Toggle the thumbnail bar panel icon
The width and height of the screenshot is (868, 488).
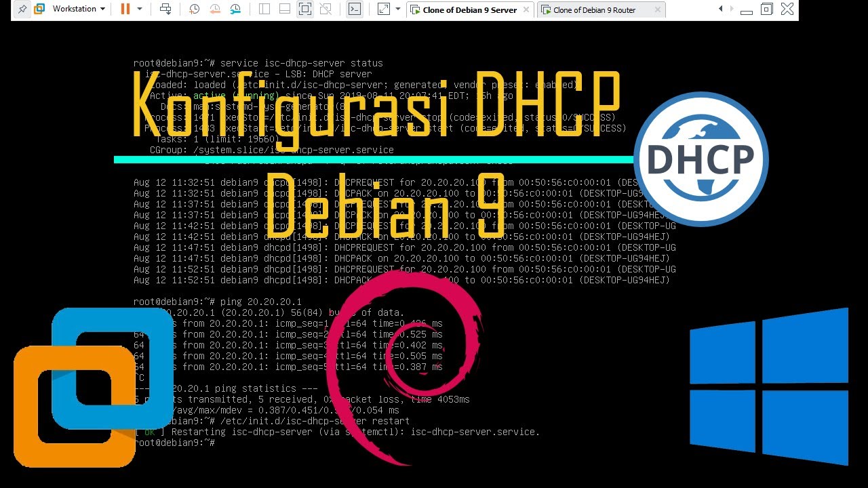(x=285, y=9)
